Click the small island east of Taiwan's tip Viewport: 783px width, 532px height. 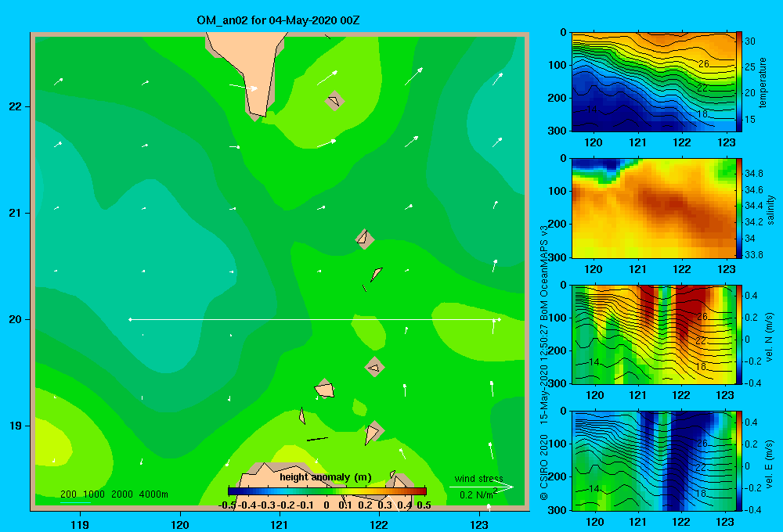coord(334,101)
